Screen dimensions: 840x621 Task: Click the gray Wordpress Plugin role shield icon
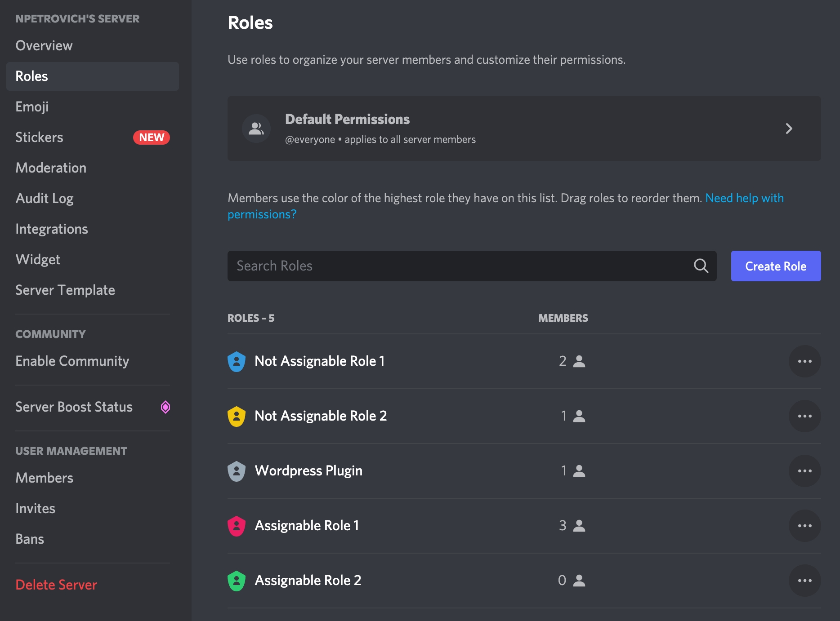point(237,471)
